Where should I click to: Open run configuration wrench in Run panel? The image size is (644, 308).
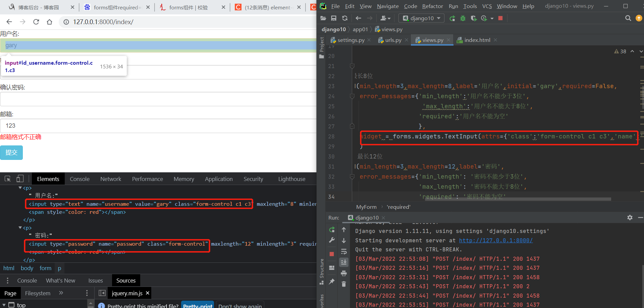coord(332,240)
